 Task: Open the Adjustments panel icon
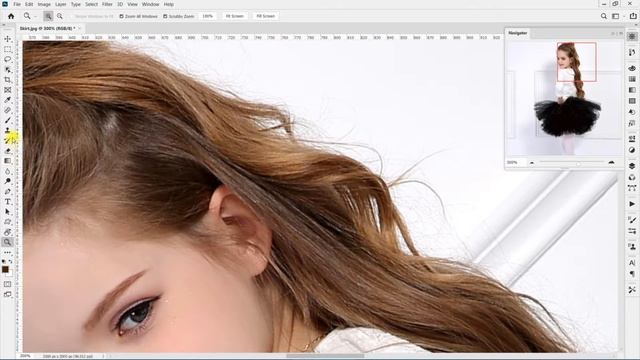(632, 150)
